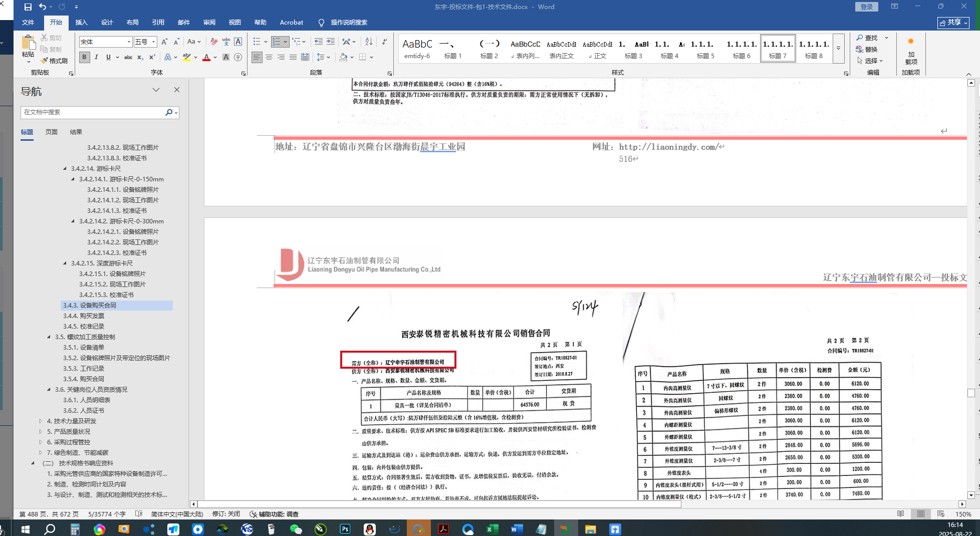Open Photoshop from the taskbar
Viewport: 980px width, 536px height.
(345, 529)
